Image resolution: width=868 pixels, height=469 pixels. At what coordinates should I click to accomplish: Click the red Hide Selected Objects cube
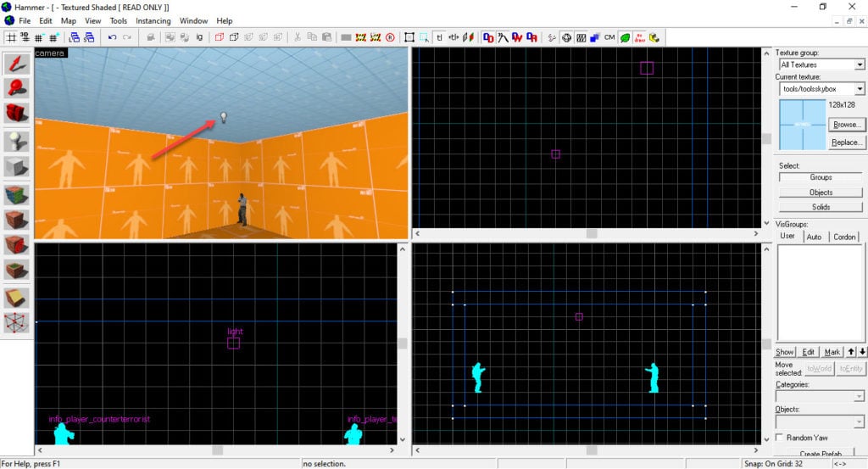click(x=220, y=37)
